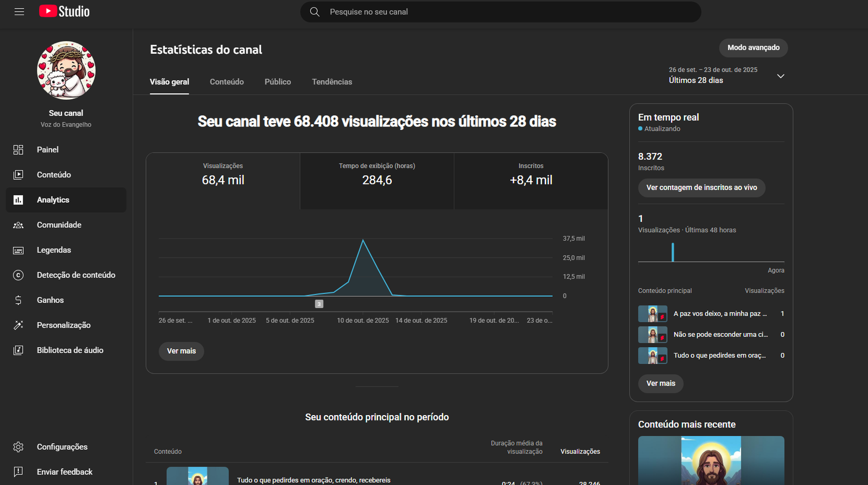The width and height of the screenshot is (868, 485).
Task: Click the Ganhos dollar icon
Action: coord(18,300)
